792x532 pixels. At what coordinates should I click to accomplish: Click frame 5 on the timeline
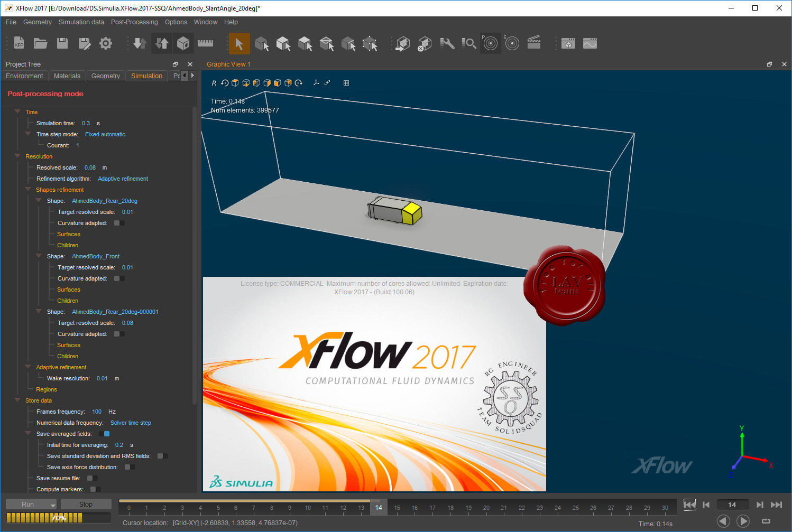(x=218, y=508)
